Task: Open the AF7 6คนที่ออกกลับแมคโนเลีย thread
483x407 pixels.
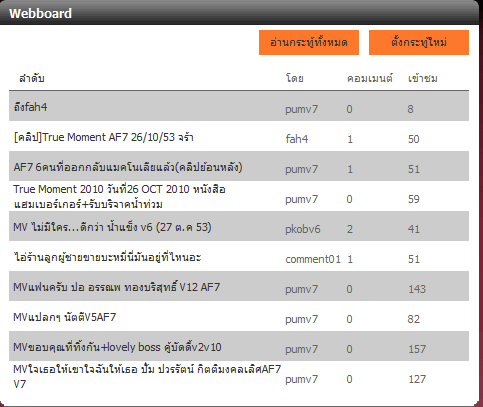Action: coord(128,167)
